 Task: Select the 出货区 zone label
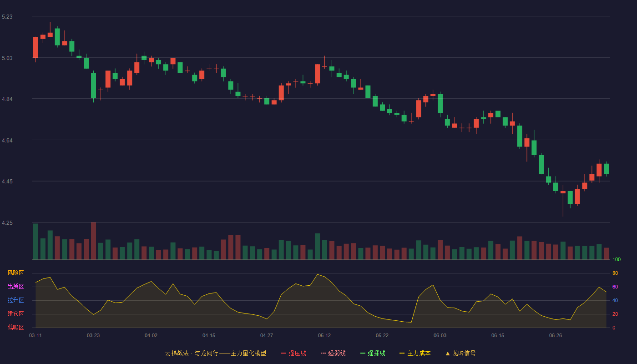[15, 287]
